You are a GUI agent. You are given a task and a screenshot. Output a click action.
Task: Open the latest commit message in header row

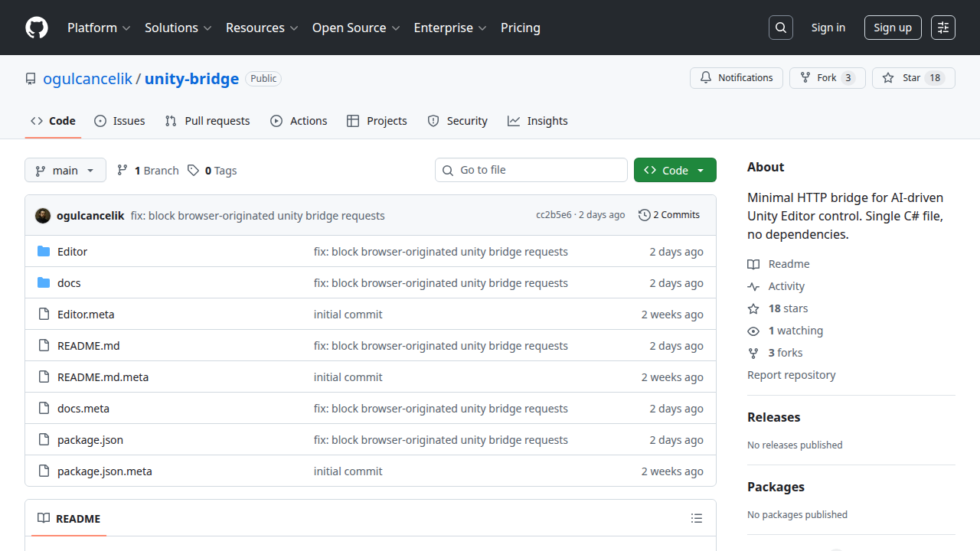[258, 216]
